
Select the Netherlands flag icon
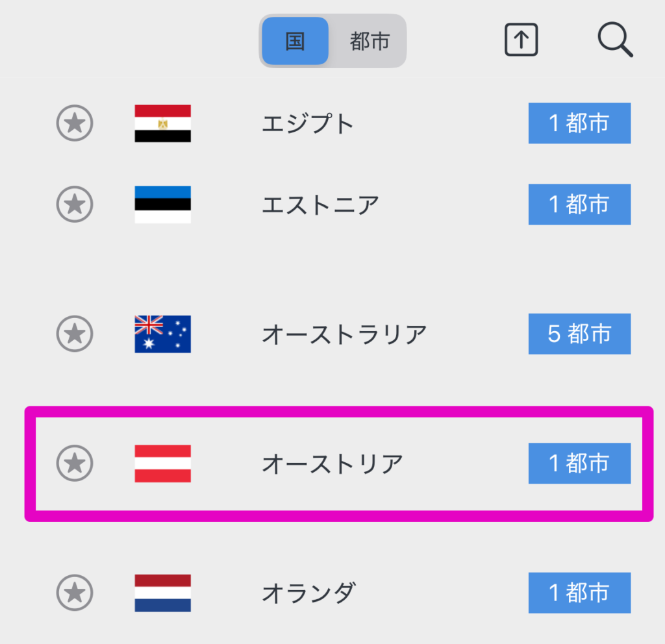(x=162, y=593)
